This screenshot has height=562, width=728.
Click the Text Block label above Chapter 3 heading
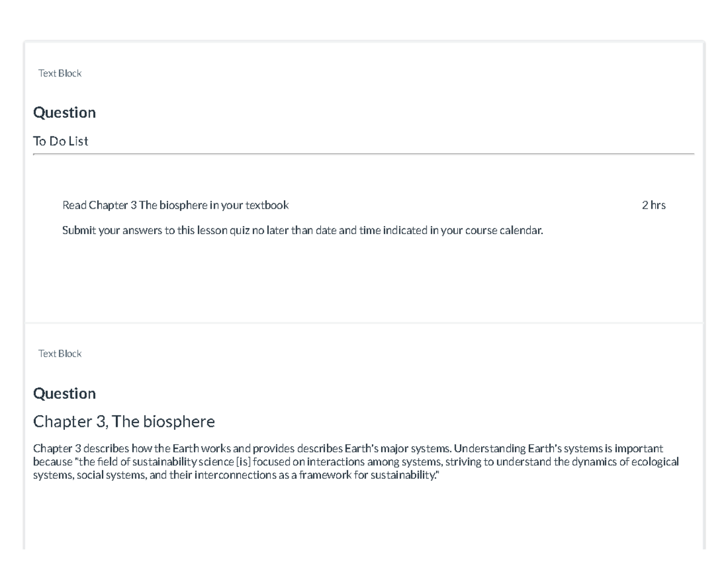click(59, 353)
